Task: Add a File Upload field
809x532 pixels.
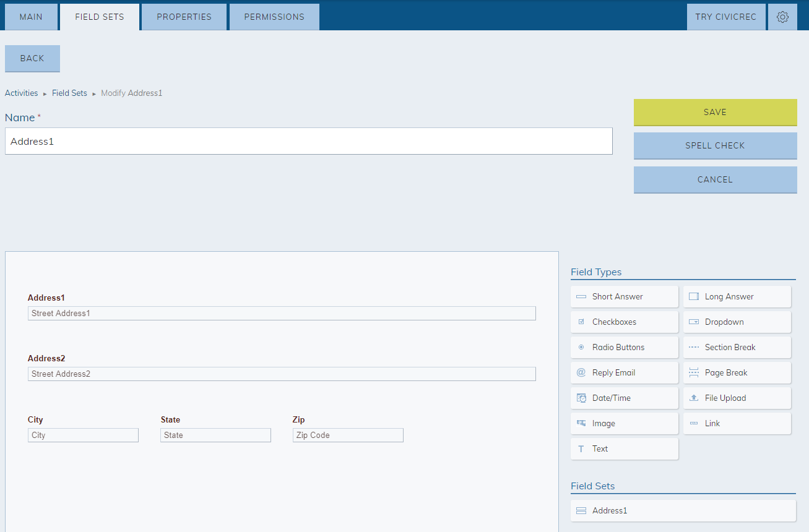Action: [x=737, y=398]
